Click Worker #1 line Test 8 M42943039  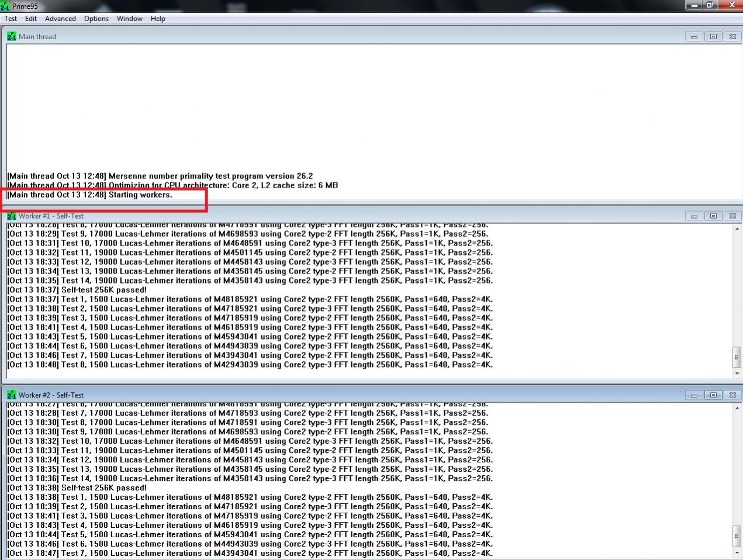[250, 365]
